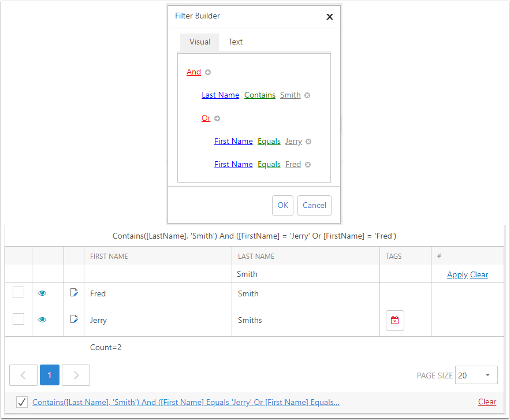Add condition to the Or group
Image resolution: width=510 pixels, height=420 pixels.
click(217, 118)
